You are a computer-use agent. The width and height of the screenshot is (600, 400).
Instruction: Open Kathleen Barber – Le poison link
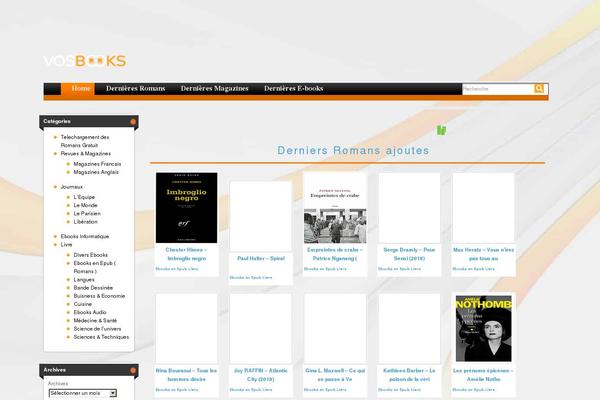409,375
